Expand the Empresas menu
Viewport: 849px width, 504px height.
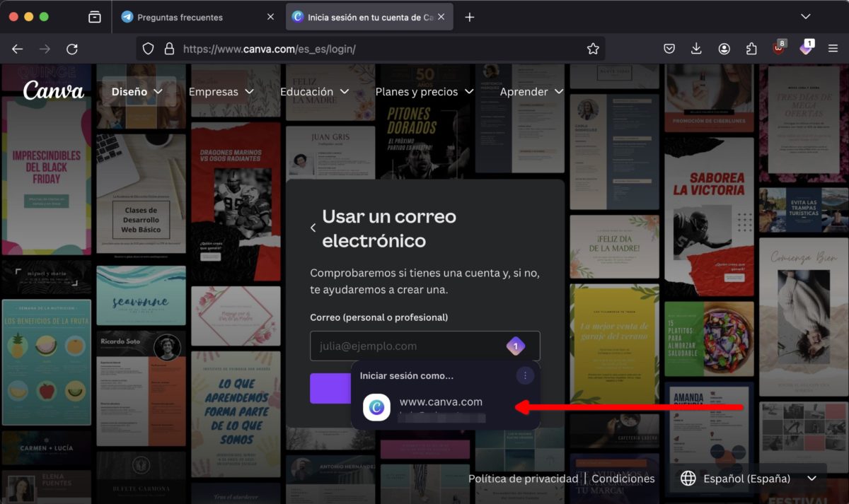point(221,91)
